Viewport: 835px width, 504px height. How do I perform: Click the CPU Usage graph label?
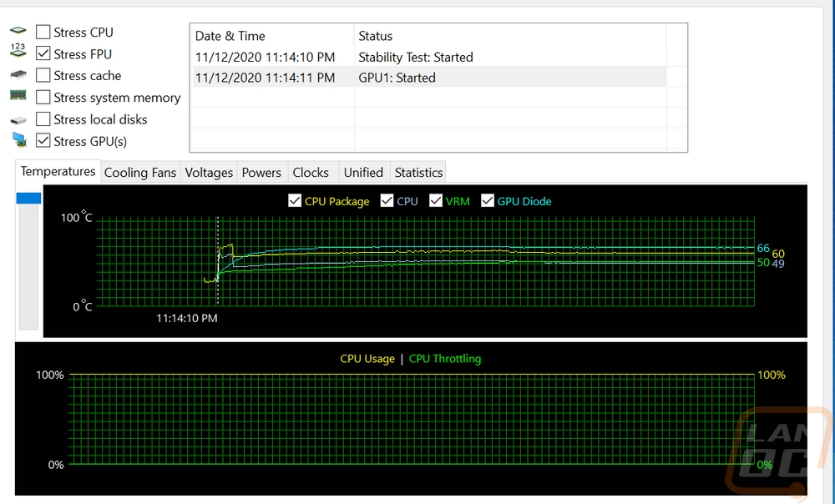click(367, 359)
